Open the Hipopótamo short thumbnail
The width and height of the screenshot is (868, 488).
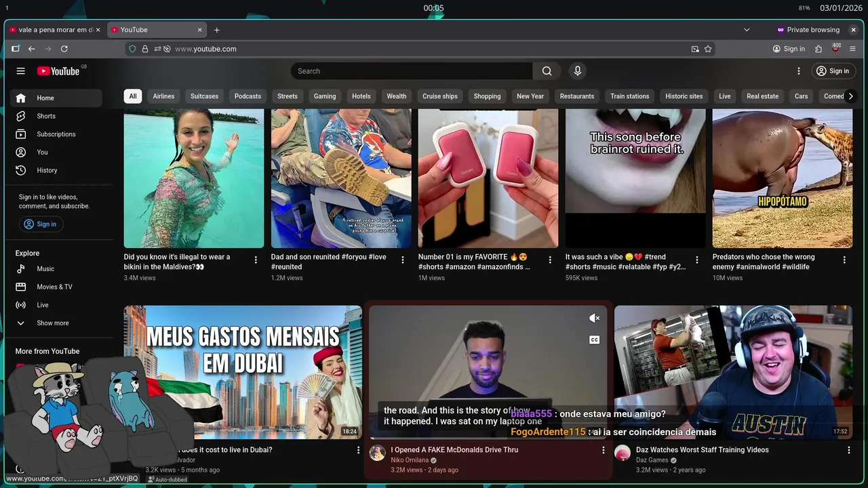pos(783,178)
